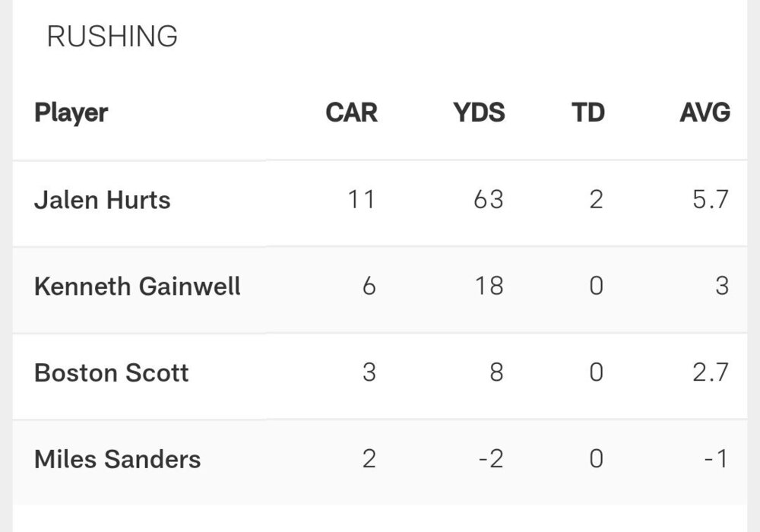Viewport: 760px width, 532px height.
Task: Select Jalen Hurts' 63 yards value
Action: (x=487, y=200)
